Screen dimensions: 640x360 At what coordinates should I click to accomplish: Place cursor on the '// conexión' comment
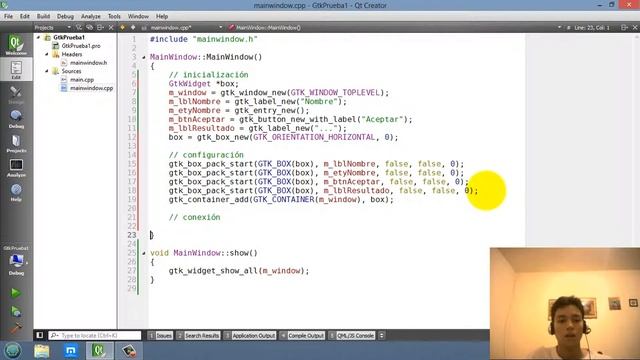point(194,217)
